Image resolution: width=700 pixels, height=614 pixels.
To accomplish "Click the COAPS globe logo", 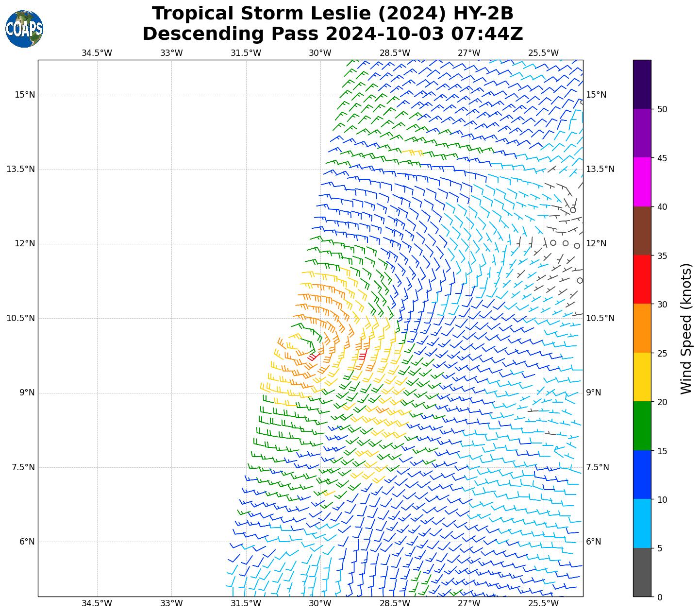I will click(24, 29).
